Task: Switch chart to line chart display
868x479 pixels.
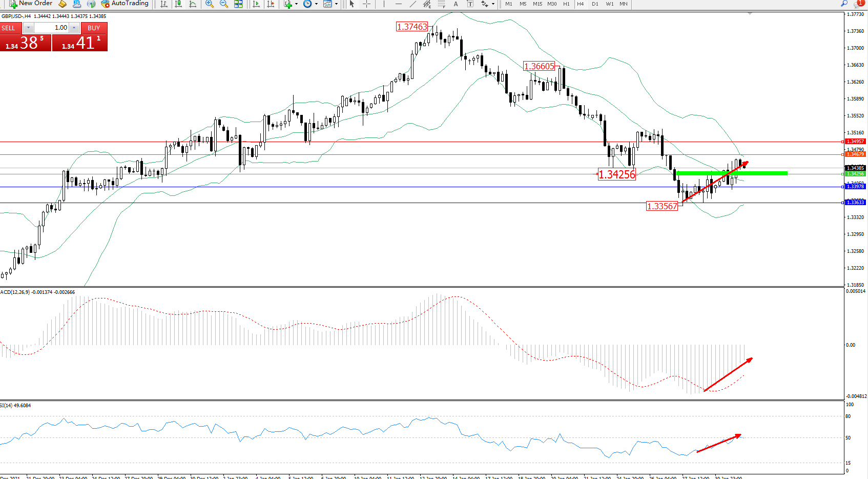Action: pos(193,4)
